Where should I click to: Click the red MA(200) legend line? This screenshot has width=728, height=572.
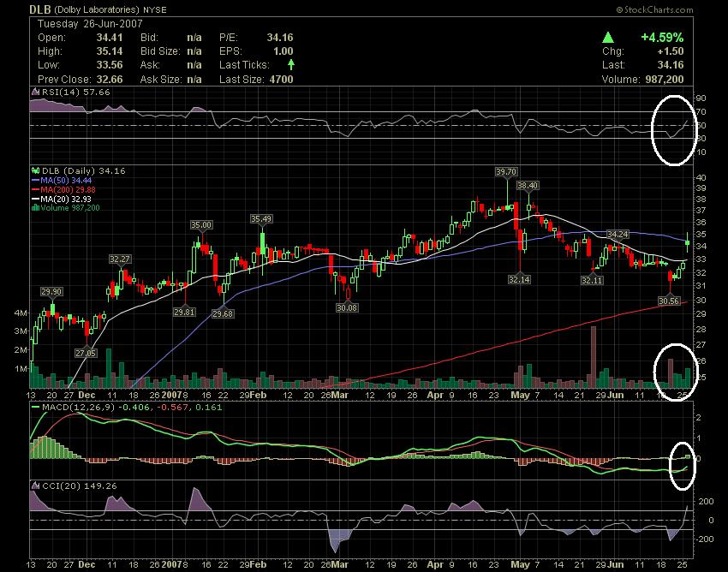(35, 189)
